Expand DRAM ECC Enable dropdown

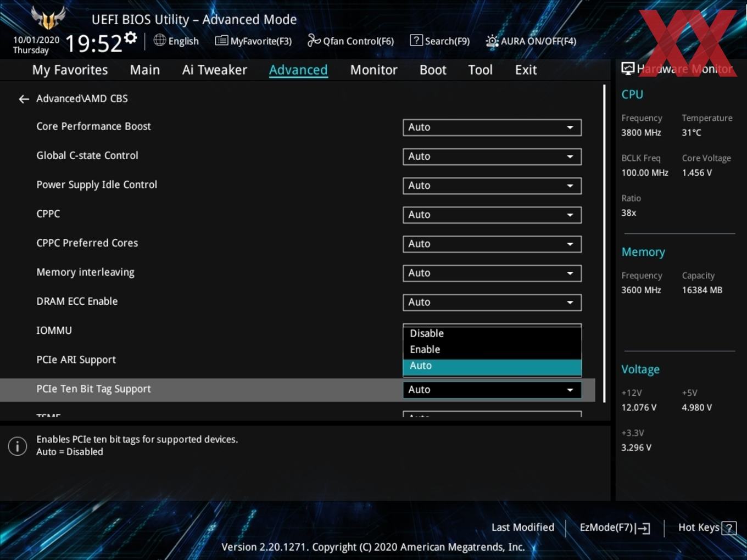pyautogui.click(x=492, y=302)
